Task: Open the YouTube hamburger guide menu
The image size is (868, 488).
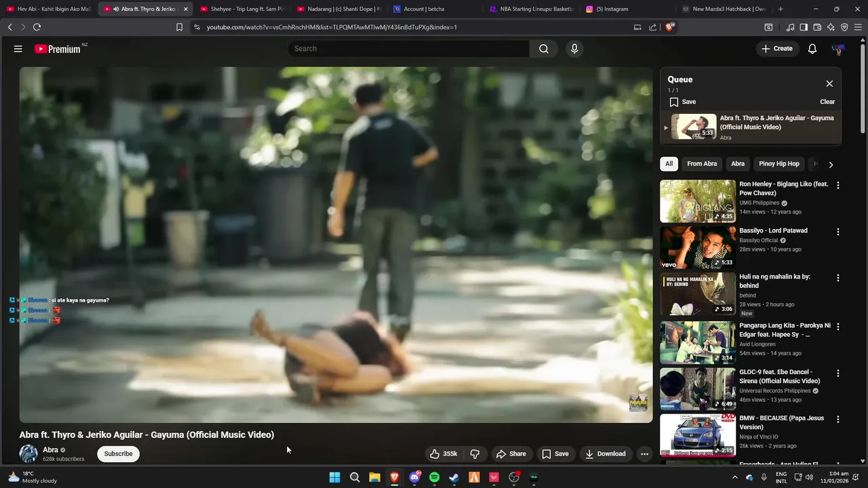Action: 18,49
